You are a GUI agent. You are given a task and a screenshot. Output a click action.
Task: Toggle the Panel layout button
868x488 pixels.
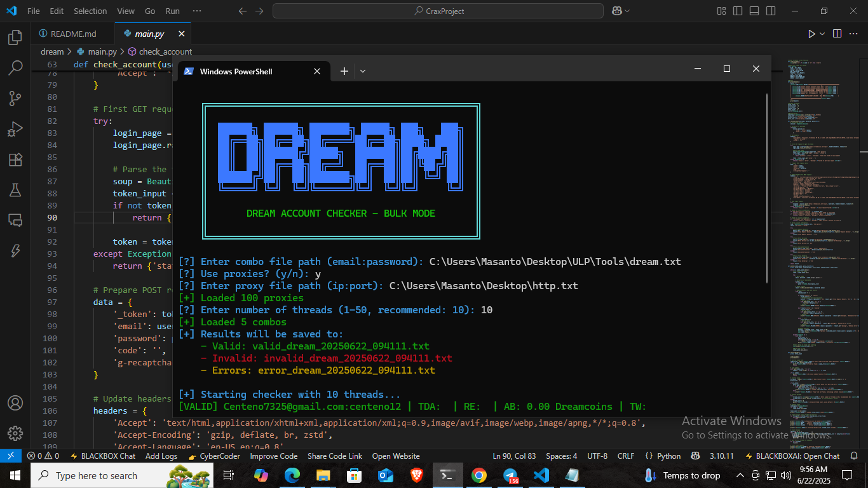753,11
